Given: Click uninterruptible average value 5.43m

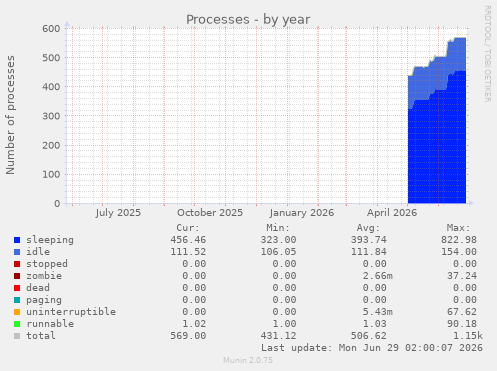Looking at the screenshot, I should coord(378,312).
